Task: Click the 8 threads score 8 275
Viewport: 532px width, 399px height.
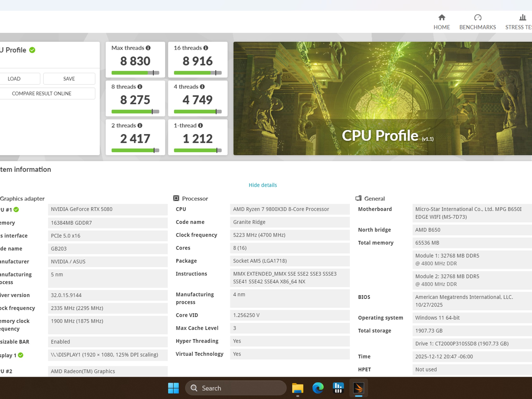Action: pyautogui.click(x=135, y=100)
